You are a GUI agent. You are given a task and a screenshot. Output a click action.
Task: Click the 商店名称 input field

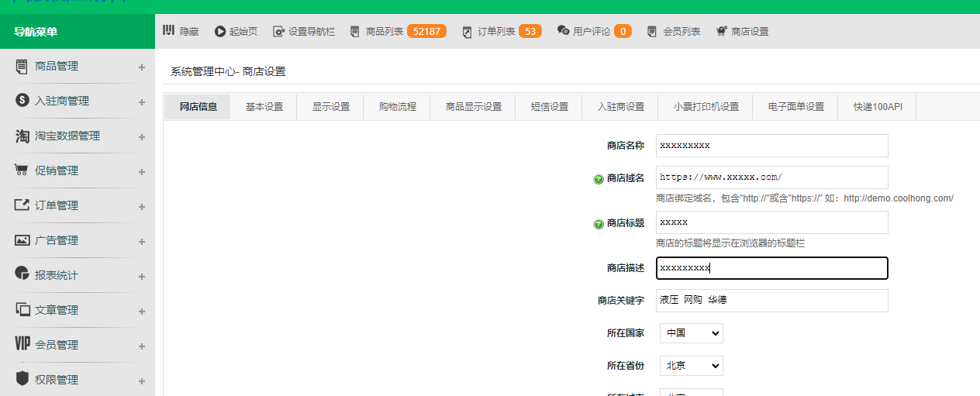coord(771,146)
